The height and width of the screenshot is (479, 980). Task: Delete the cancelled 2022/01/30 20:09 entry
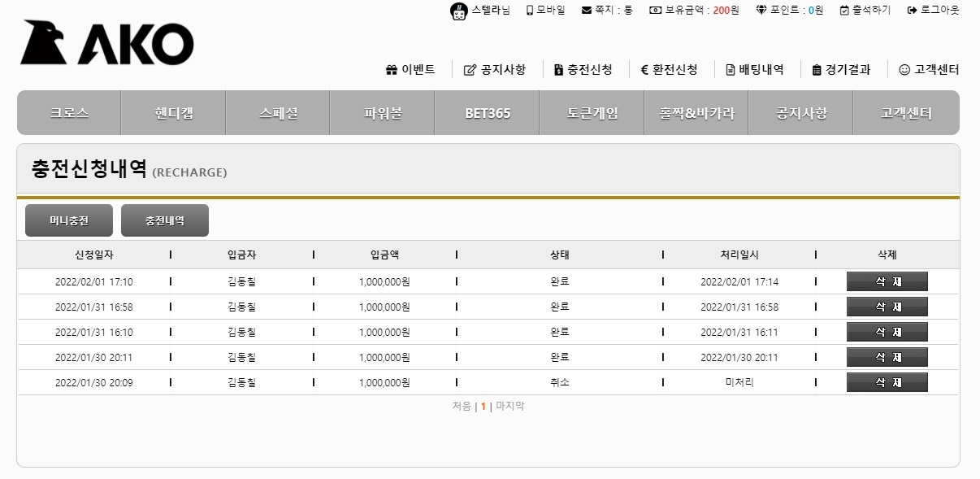pyautogui.click(x=887, y=383)
